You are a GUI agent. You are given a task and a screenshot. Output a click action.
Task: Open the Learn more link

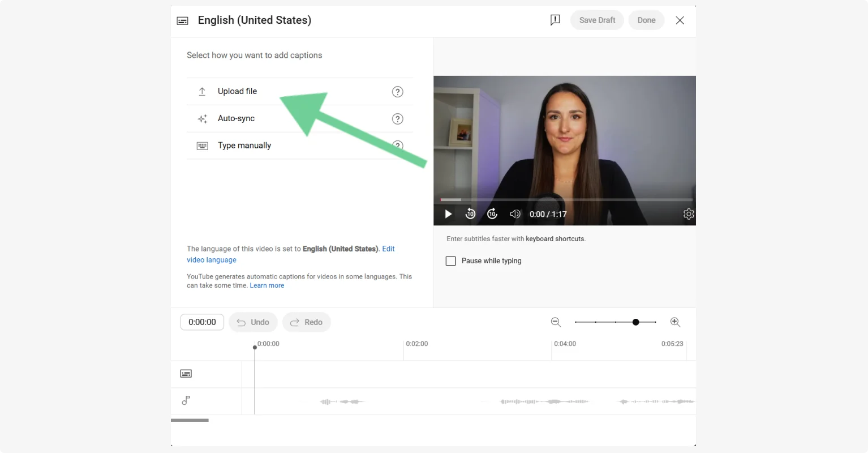click(267, 286)
